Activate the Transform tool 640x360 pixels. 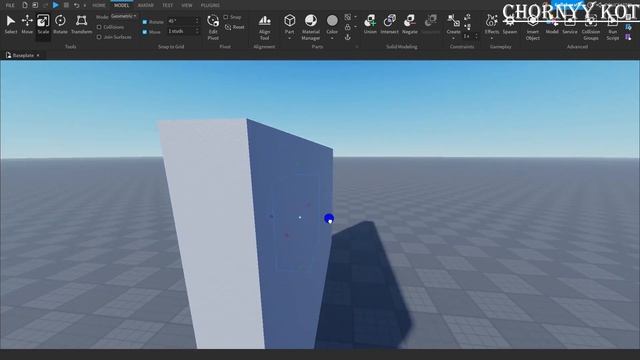[x=81, y=24]
